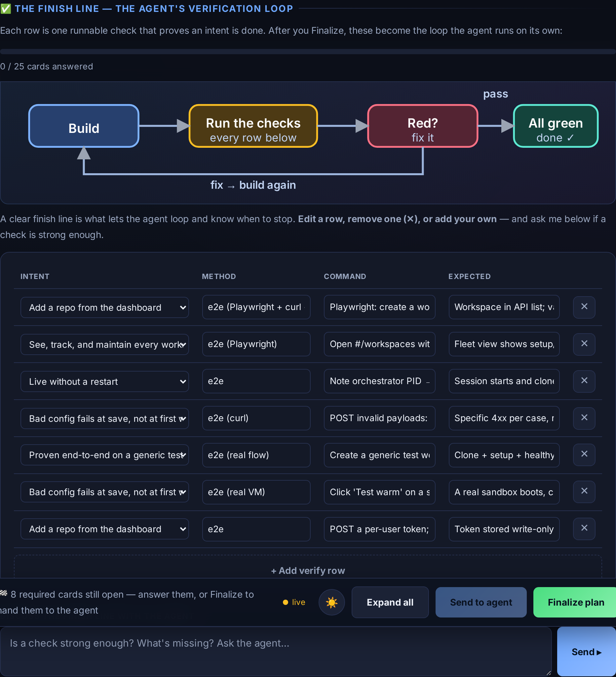This screenshot has width=616, height=677.
Task: Edit the 'e2e (curl)' method field
Action: pos(256,418)
